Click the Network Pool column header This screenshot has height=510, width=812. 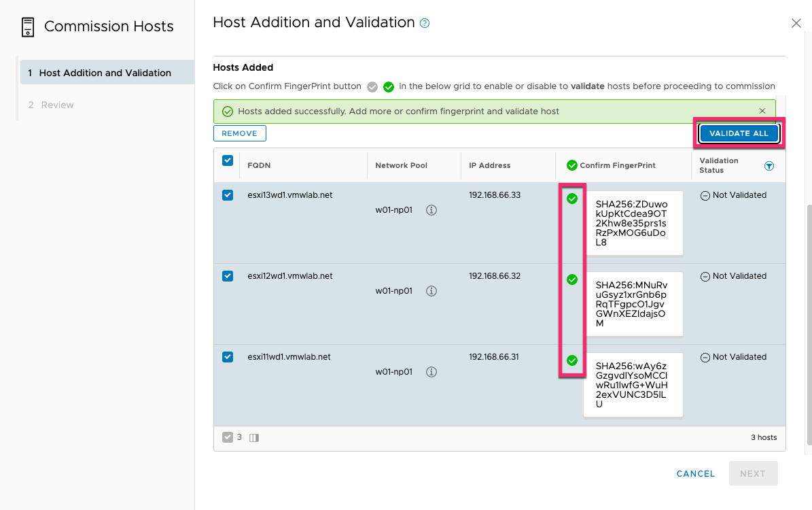pos(402,165)
